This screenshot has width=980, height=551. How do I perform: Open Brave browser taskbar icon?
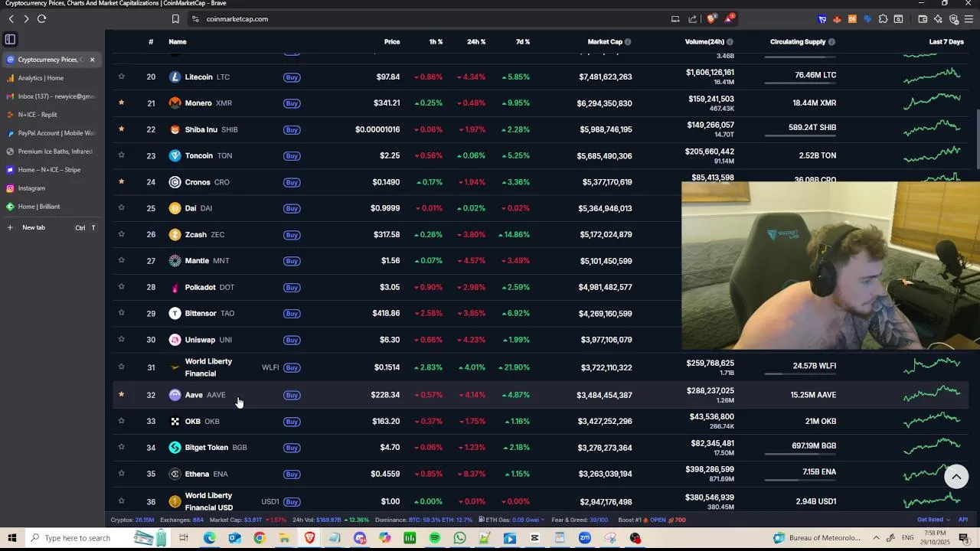pyautogui.click(x=309, y=538)
